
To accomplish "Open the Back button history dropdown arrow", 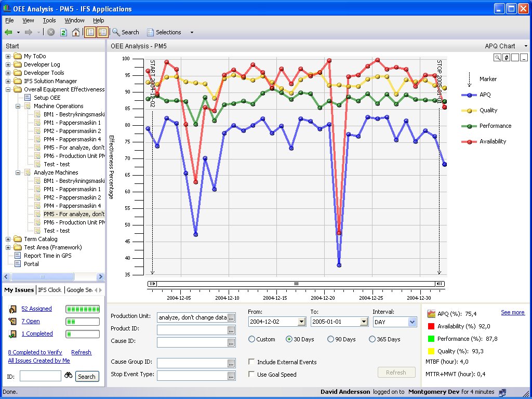I will tap(18, 33).
